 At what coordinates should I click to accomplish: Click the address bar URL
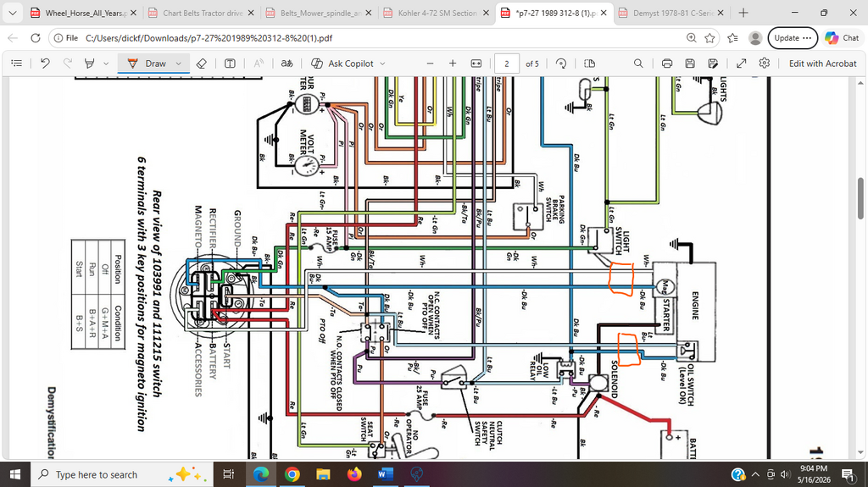click(209, 38)
